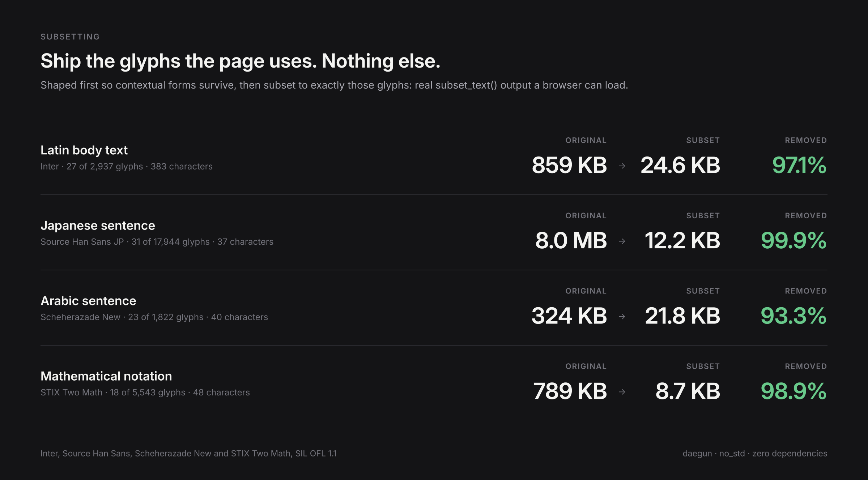The image size is (868, 480).
Task: Select the Latin body text title
Action: coord(84,150)
